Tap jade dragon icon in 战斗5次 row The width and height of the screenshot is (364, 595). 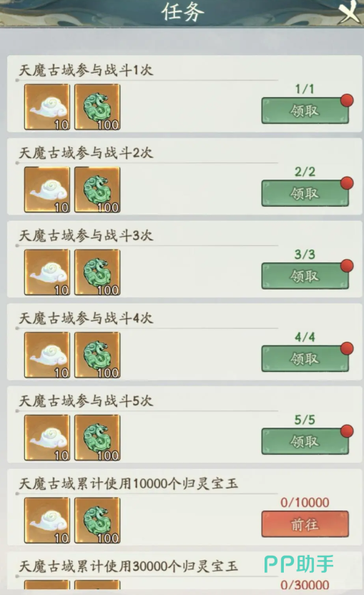[97, 438]
